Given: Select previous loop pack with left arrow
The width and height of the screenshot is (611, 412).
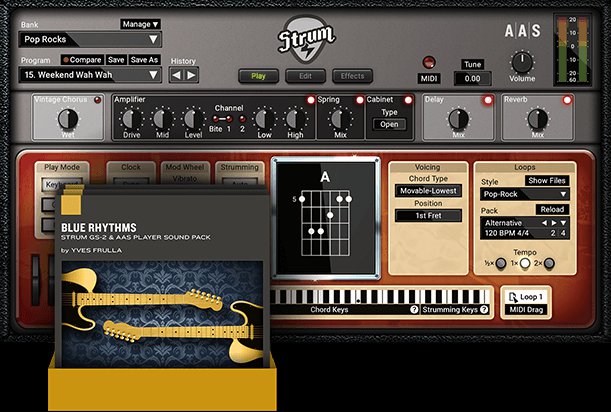Looking at the screenshot, I should tap(544, 223).
